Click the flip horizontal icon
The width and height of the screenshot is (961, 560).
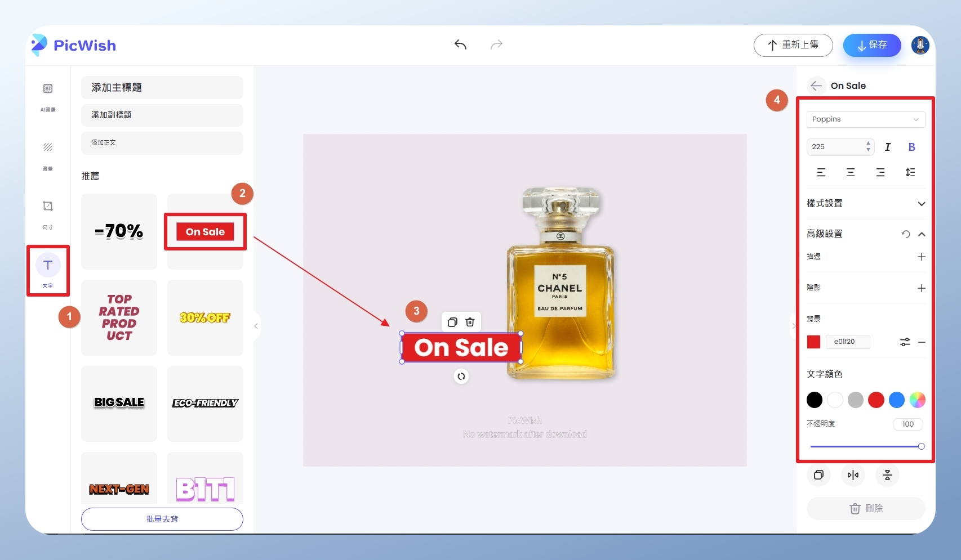click(853, 475)
